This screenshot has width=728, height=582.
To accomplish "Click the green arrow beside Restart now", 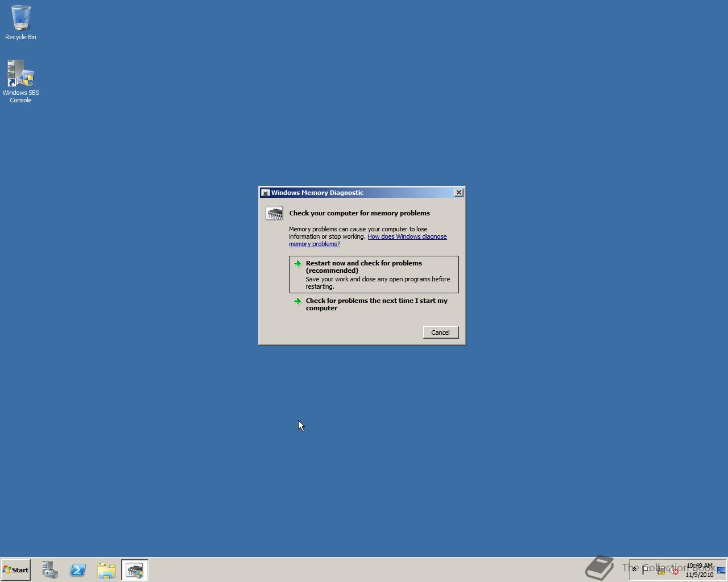I will click(297, 264).
